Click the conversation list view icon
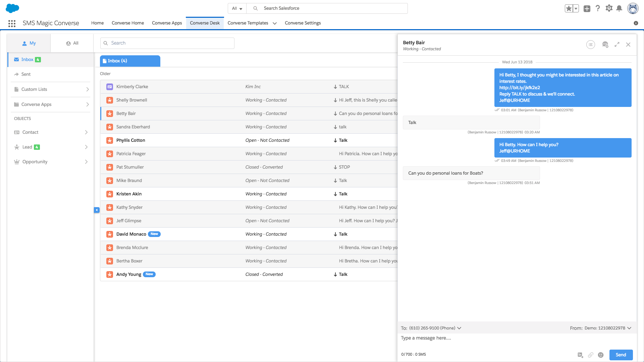This screenshot has width=644, height=362. [x=591, y=45]
